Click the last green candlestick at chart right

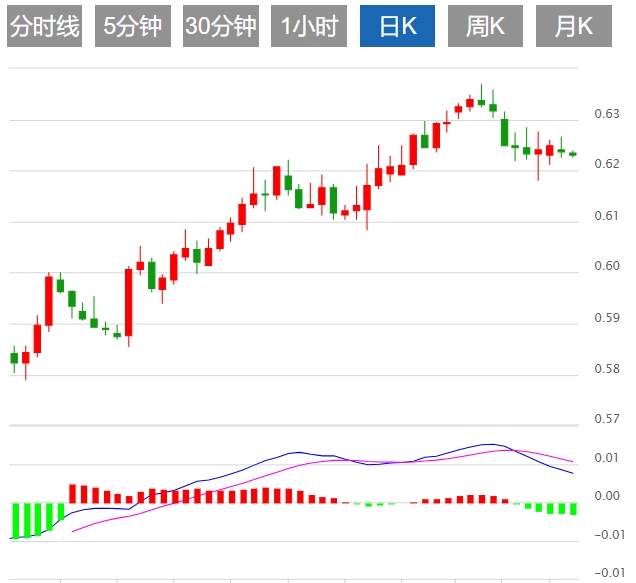pyautogui.click(x=573, y=154)
